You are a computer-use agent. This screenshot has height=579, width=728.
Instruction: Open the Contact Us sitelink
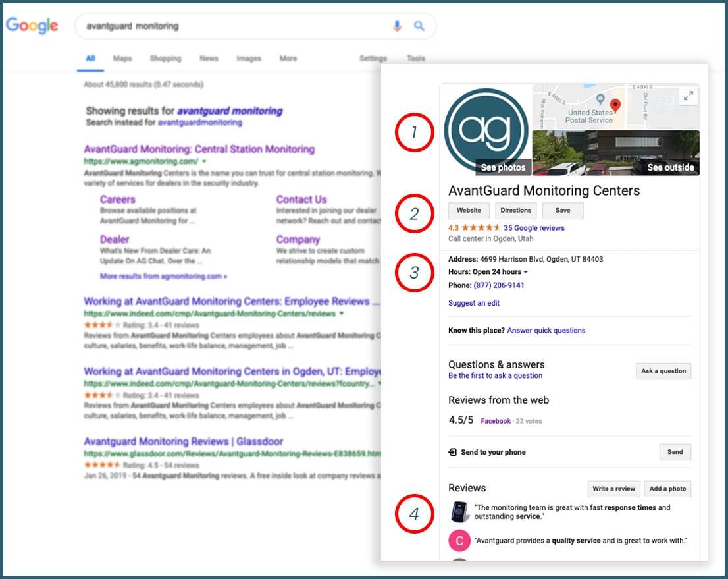click(301, 200)
